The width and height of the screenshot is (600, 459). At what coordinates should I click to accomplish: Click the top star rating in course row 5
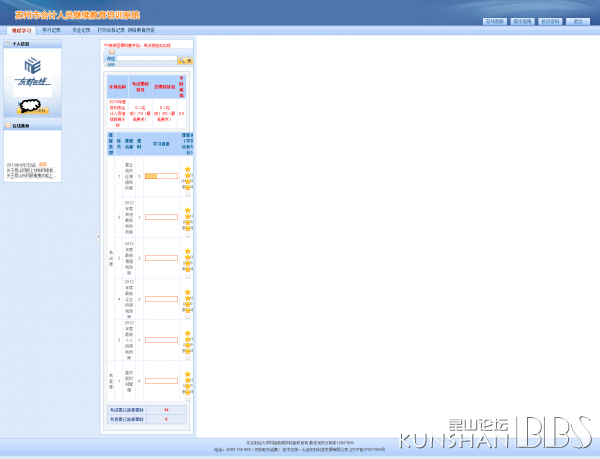[188, 333]
